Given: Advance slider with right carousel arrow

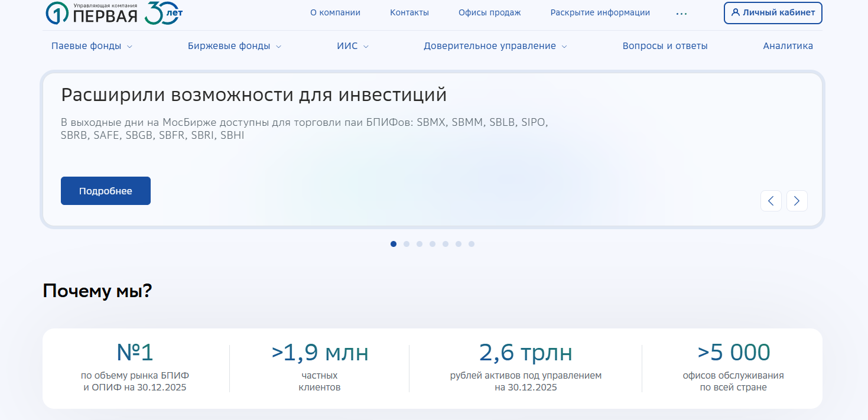Looking at the screenshot, I should [797, 201].
